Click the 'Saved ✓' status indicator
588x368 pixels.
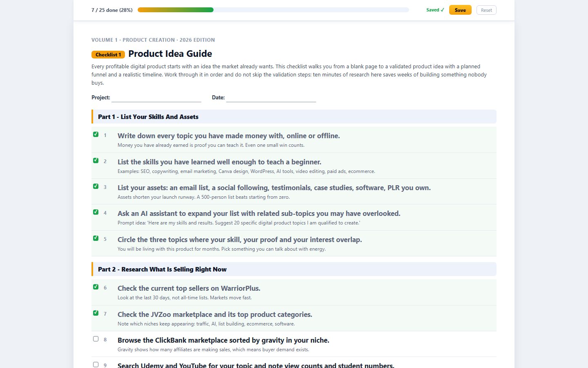tap(435, 10)
